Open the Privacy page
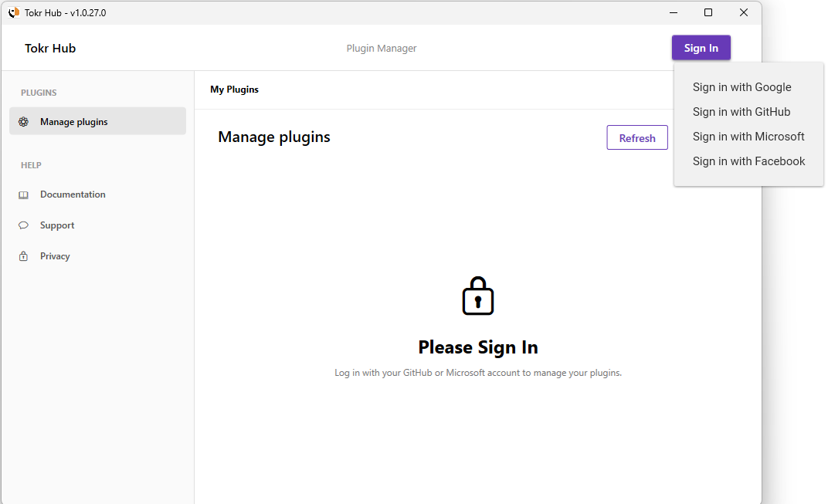Image resolution: width=828 pixels, height=504 pixels. 55,255
